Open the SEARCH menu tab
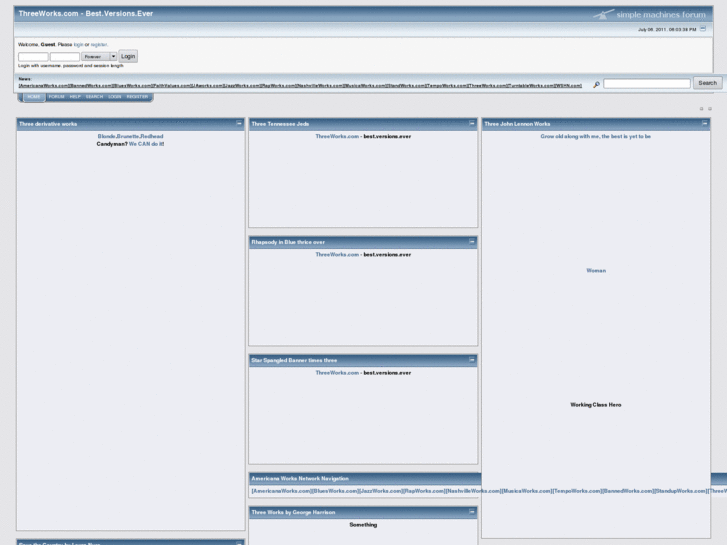727x545 pixels. [95, 96]
